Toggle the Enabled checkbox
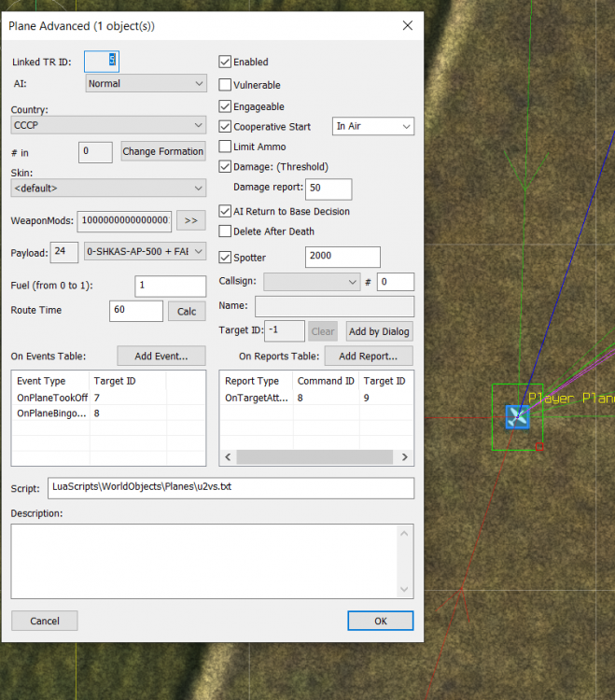The height and width of the screenshot is (700, 615). click(225, 62)
